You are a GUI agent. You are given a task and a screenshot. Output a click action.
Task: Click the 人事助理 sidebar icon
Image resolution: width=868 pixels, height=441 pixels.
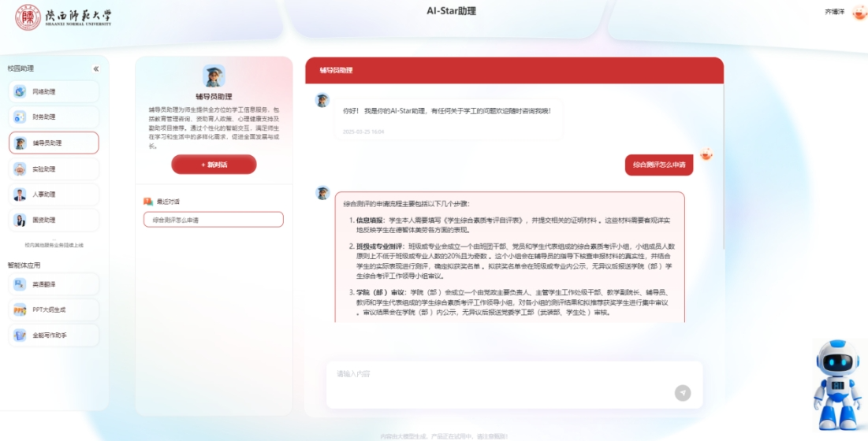(x=20, y=195)
